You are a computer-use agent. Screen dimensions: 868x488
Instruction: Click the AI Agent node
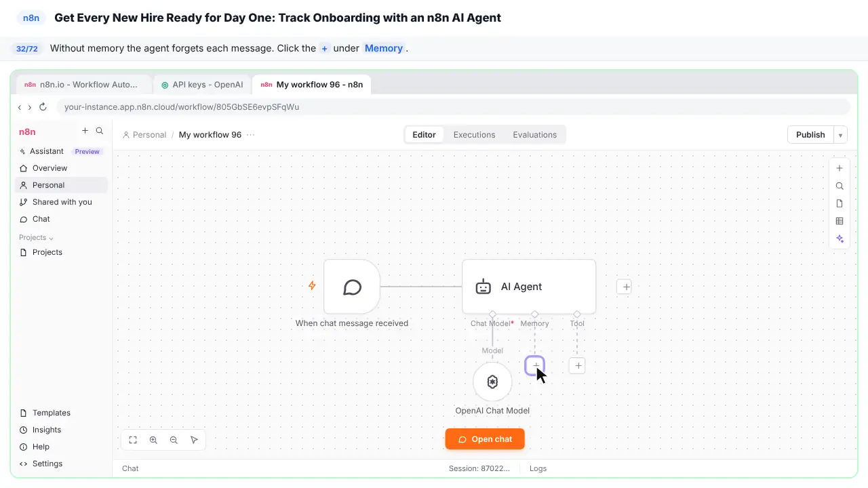529,287
